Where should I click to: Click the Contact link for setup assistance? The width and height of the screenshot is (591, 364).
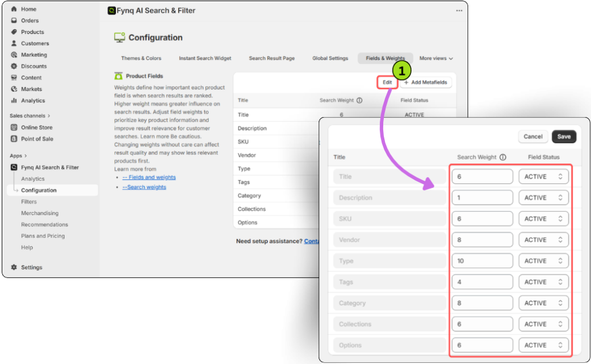click(311, 241)
